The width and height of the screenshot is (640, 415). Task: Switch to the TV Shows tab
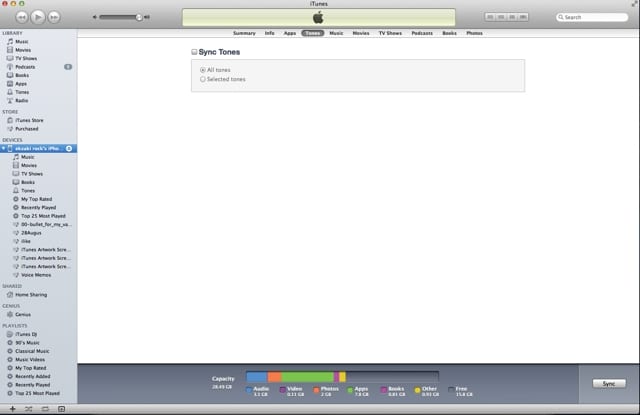(390, 33)
